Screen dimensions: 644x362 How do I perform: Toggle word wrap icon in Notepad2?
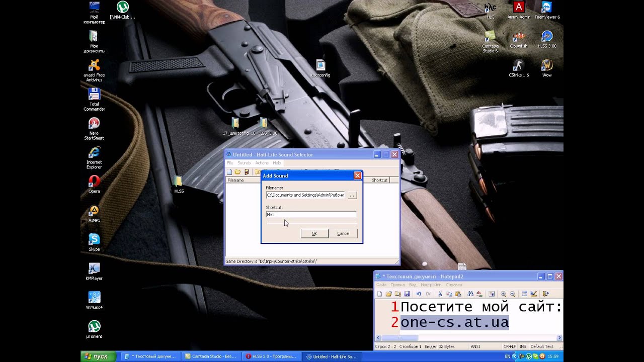[492, 294]
